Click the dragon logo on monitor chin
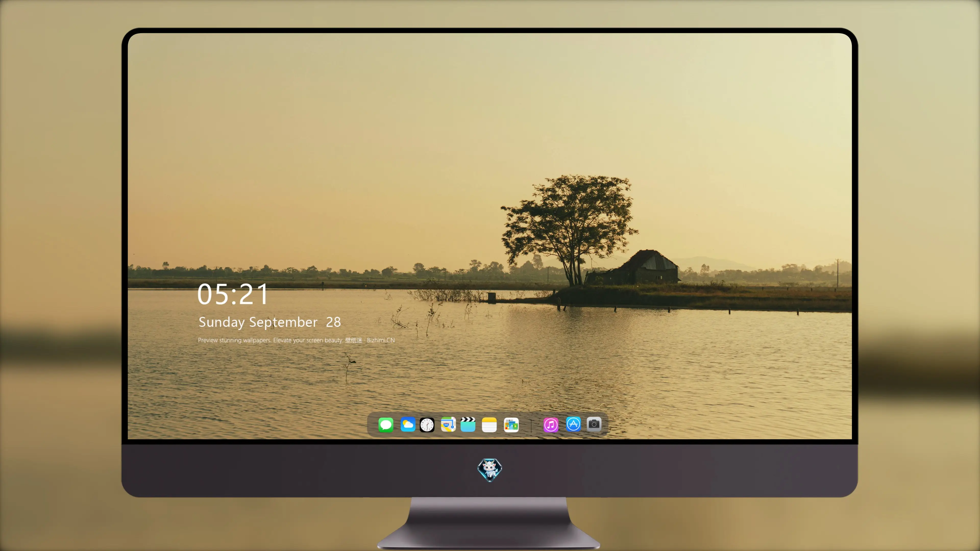Image resolution: width=980 pixels, height=551 pixels. 490,470
